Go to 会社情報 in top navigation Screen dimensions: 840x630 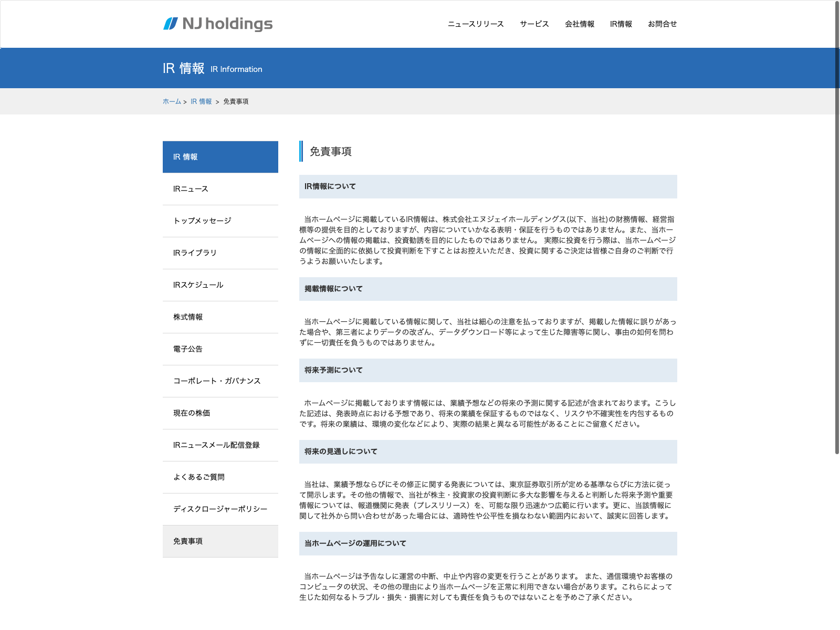pyautogui.click(x=579, y=24)
